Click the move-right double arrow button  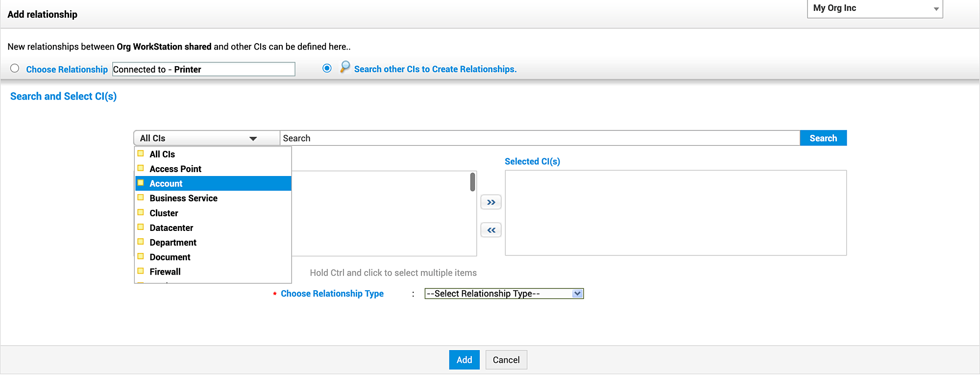click(x=491, y=202)
